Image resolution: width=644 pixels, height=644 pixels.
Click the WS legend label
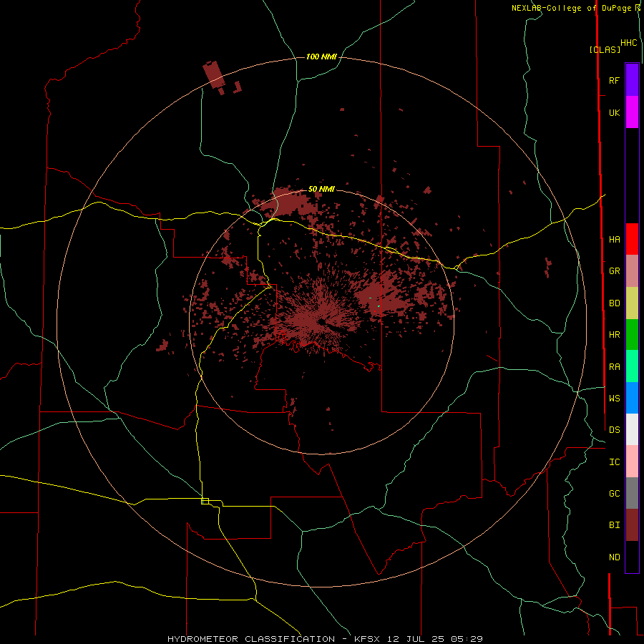(615, 398)
